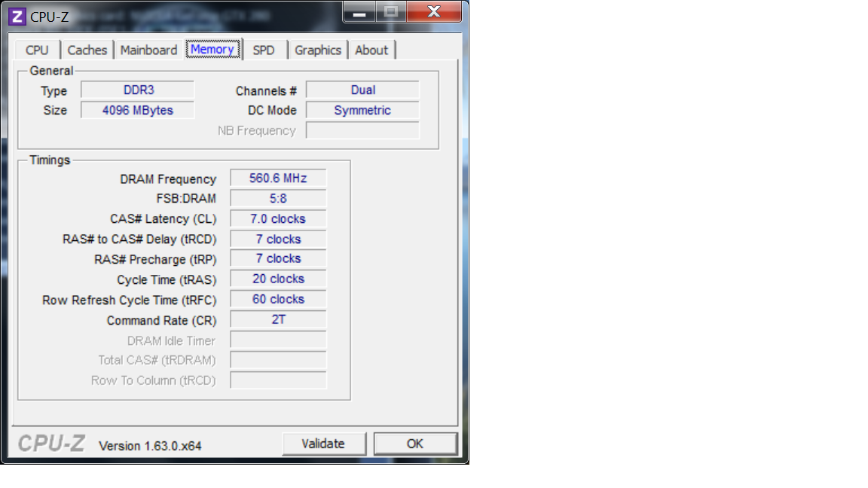Open the Graphics tab
The width and height of the screenshot is (868, 488).
pyautogui.click(x=318, y=50)
